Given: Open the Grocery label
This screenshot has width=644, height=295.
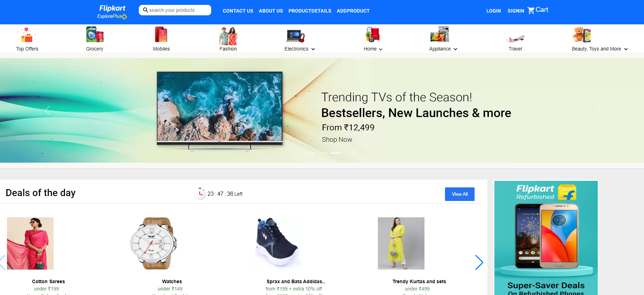Looking at the screenshot, I should coord(95,49).
